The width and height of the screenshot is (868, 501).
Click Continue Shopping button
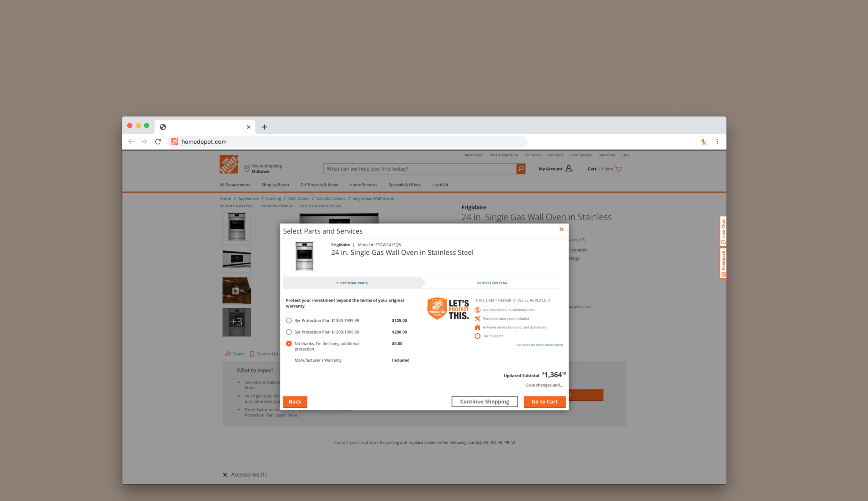pos(484,402)
